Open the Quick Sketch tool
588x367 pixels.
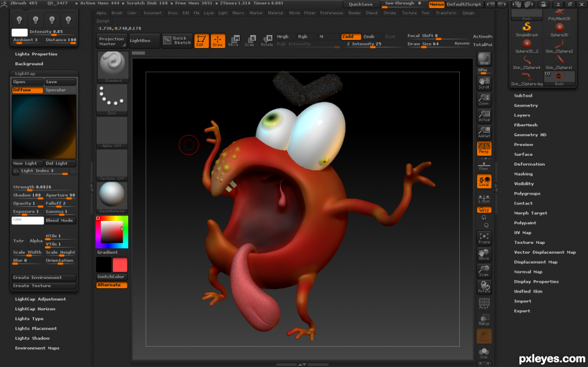(x=177, y=41)
